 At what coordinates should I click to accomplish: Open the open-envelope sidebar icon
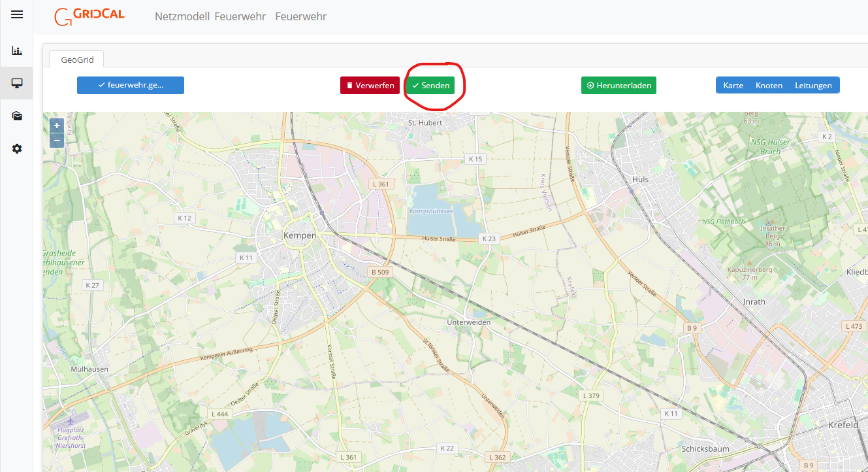coord(17,116)
